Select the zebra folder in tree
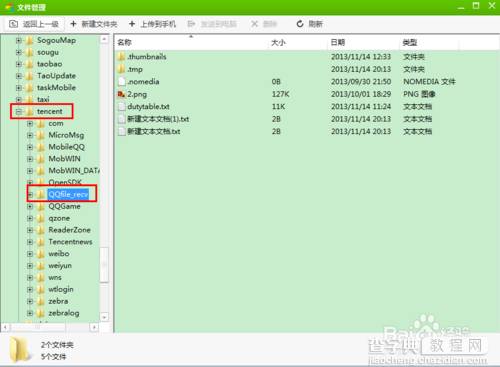This screenshot has height=367, width=500. 58,301
